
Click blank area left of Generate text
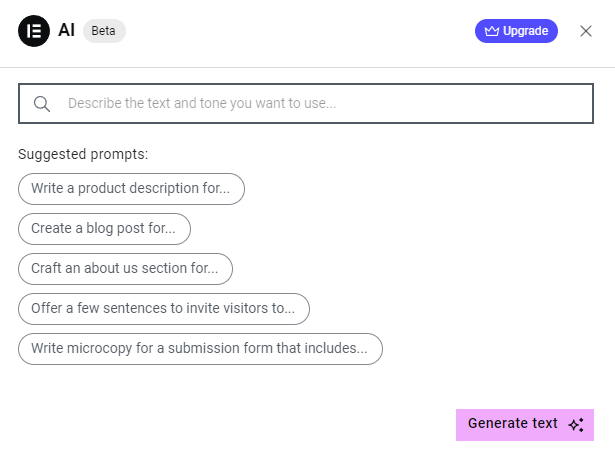[250, 425]
